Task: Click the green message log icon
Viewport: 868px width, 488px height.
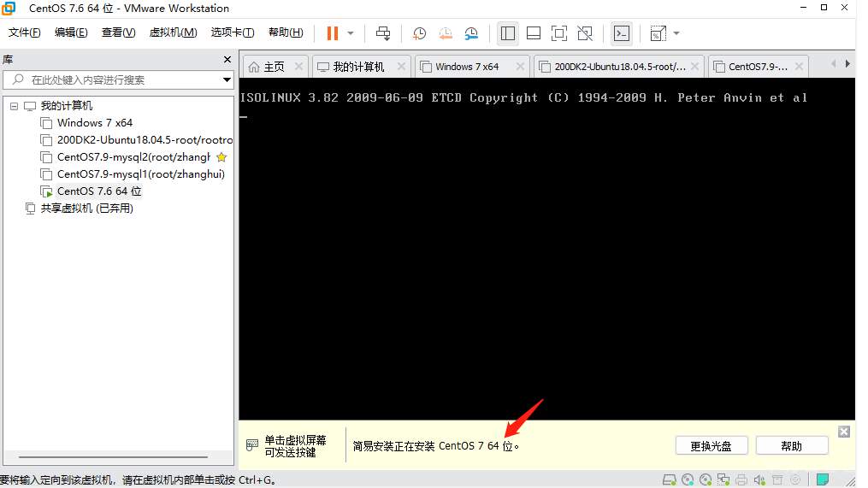Action: point(823,479)
